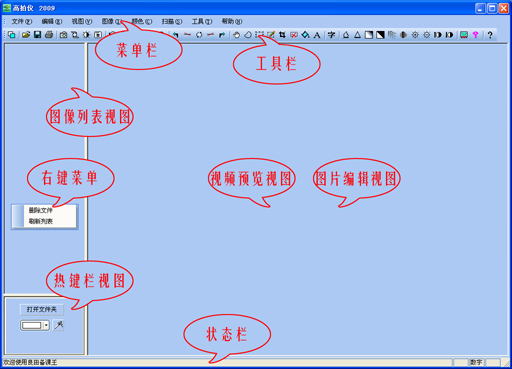Image resolution: width=512 pixels, height=369 pixels.
Task: Click the circular rotate icon
Action: 199,35
